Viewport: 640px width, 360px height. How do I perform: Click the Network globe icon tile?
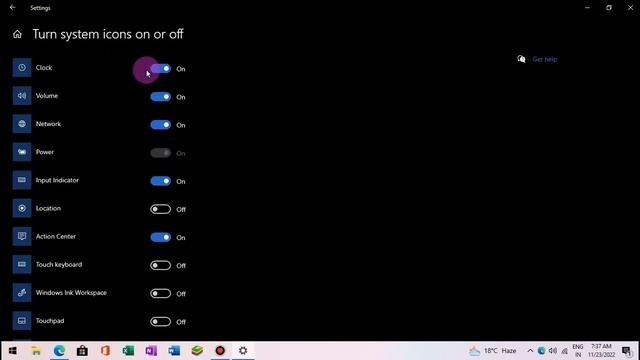pyautogui.click(x=22, y=124)
